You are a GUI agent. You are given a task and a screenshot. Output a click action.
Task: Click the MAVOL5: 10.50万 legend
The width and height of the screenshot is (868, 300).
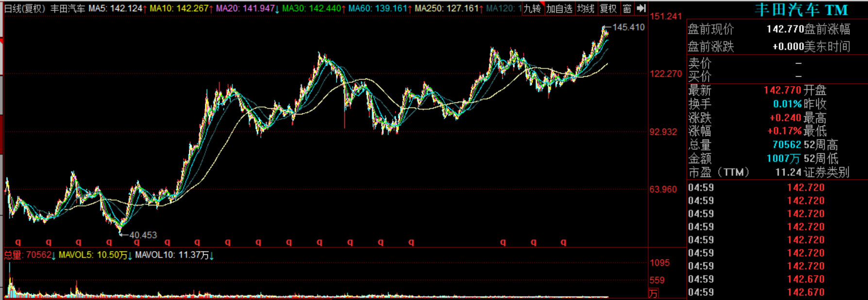click(95, 255)
